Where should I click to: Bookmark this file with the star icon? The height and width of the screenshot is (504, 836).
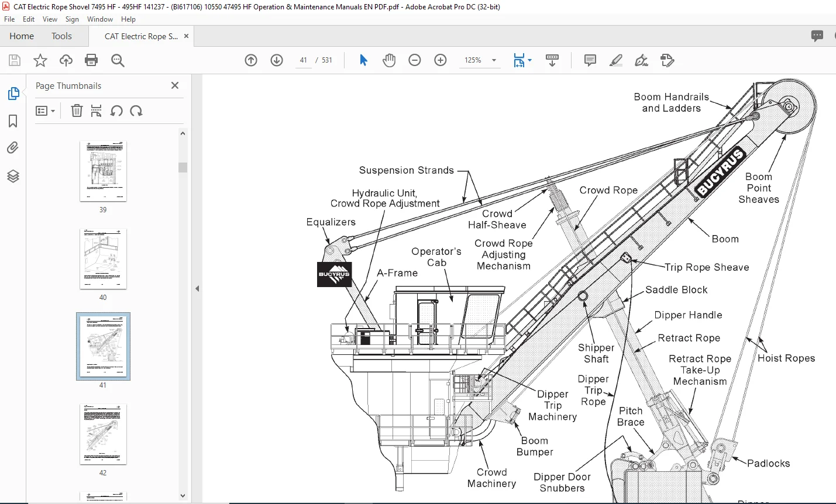(40, 60)
